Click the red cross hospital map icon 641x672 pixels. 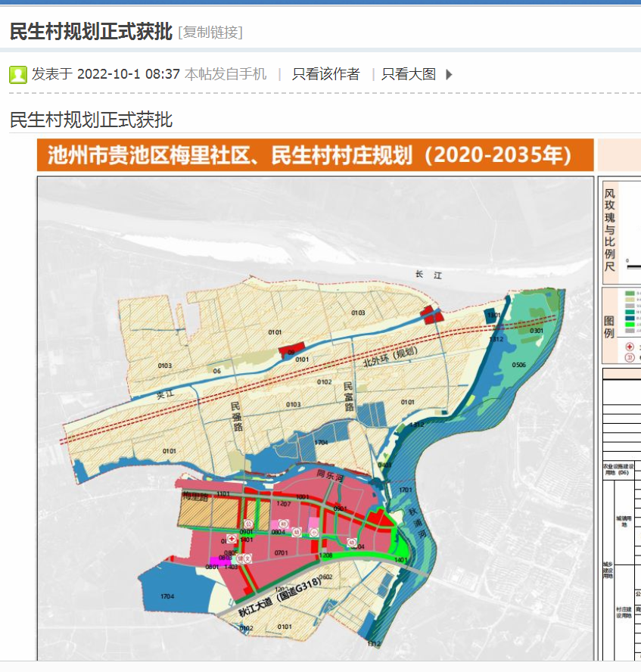(232, 539)
